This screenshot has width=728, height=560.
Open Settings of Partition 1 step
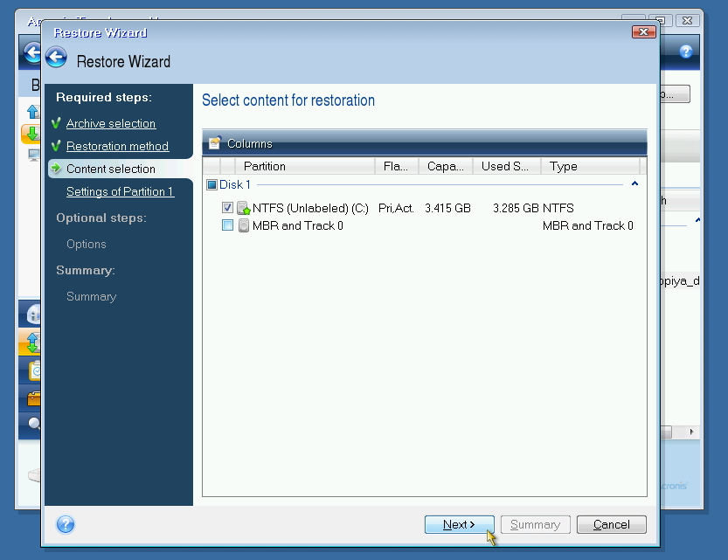[120, 191]
